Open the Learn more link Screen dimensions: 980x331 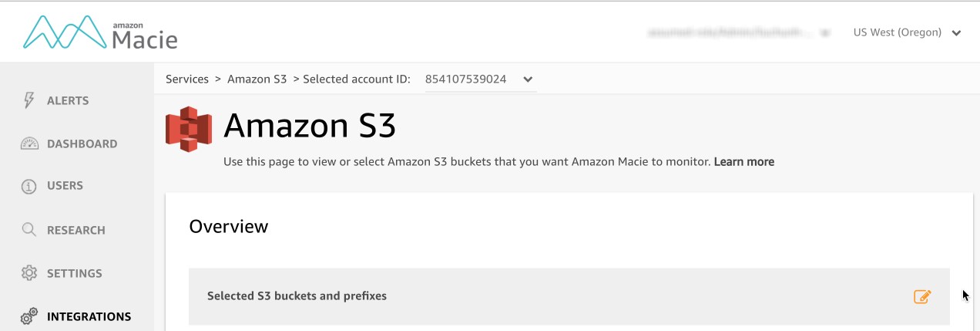coord(744,162)
